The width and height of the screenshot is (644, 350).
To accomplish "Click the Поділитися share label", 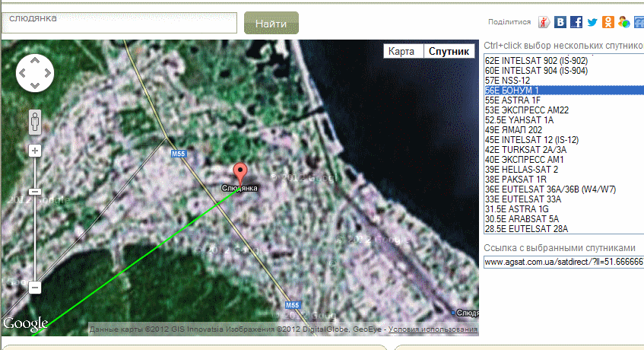I will [509, 22].
